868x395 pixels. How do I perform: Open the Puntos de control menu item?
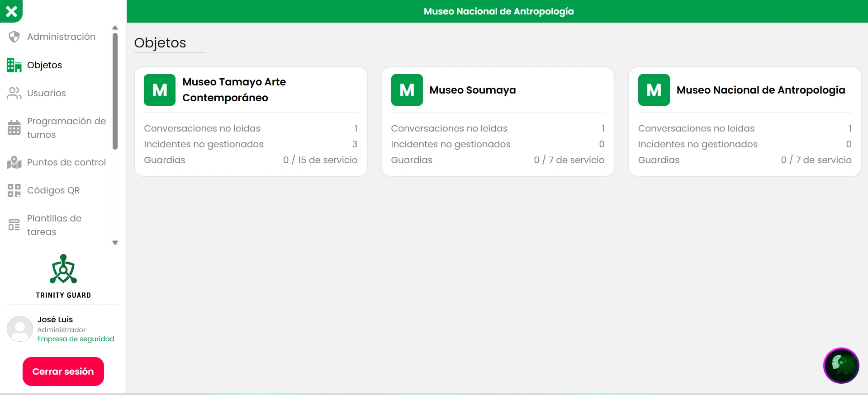click(x=66, y=162)
